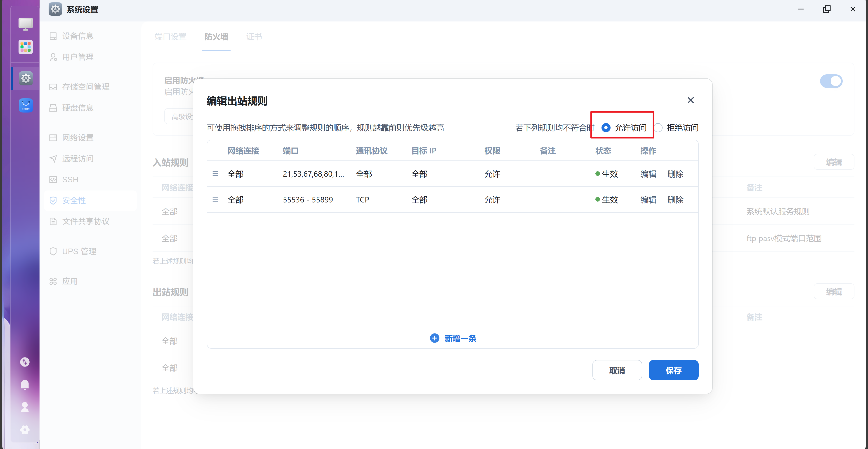868x449 pixels.
Task: Click the drag handle of the 21,53,67 rule
Action: pyautogui.click(x=215, y=174)
